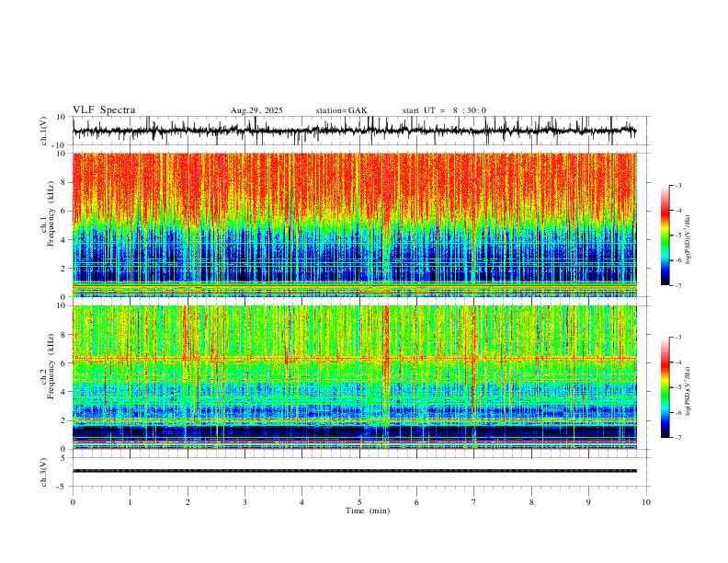This screenshot has width=728, height=563.
Task: Click the 'VLF Spectra' title text
Action: pos(104,110)
